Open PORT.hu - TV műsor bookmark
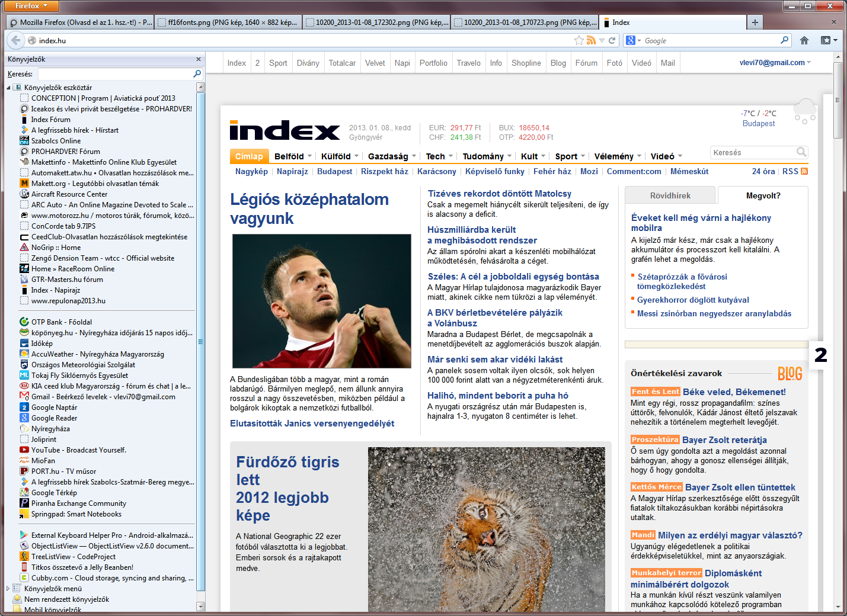 [58, 471]
